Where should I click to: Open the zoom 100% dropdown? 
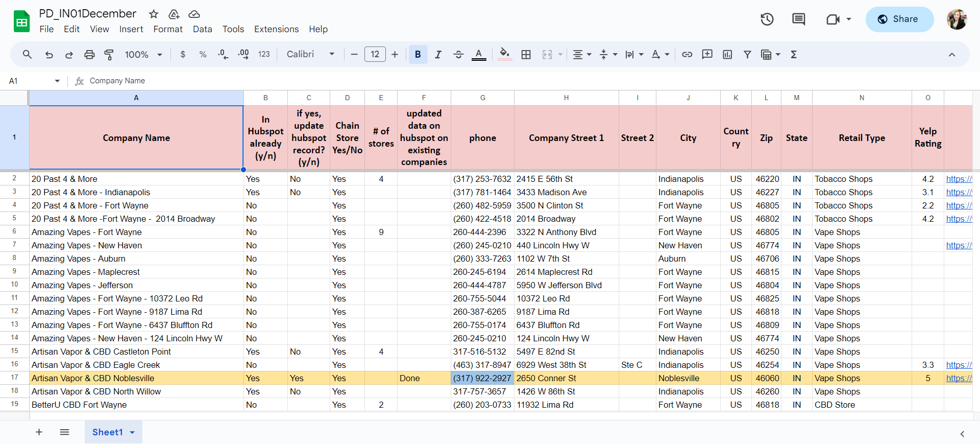coord(143,54)
